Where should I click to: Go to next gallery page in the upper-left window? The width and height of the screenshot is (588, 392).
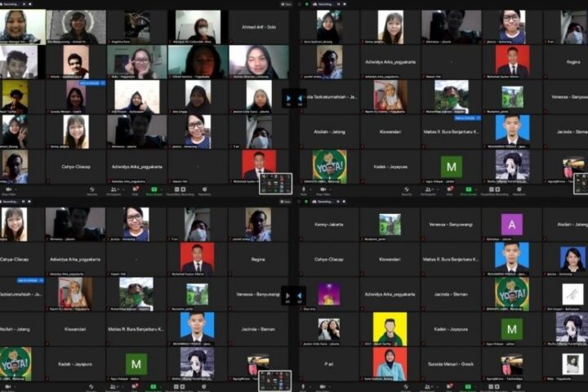(x=288, y=99)
